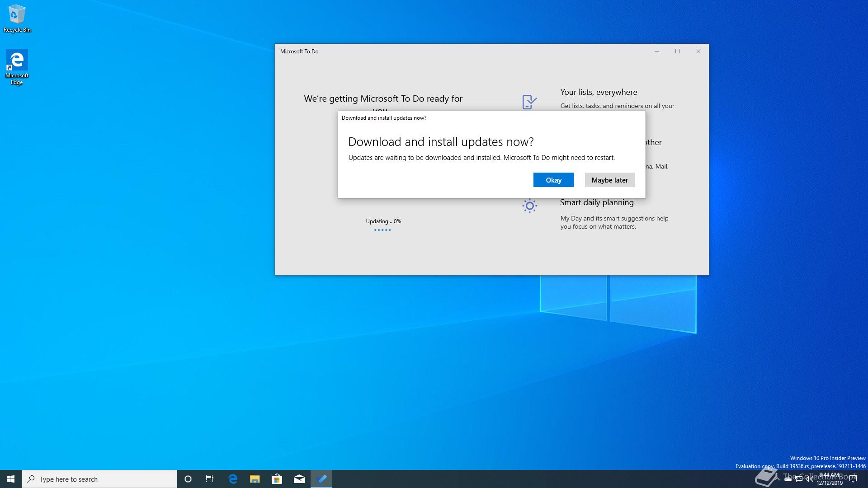Open Task View from the taskbar
This screenshot has height=488, width=868.
click(x=210, y=479)
